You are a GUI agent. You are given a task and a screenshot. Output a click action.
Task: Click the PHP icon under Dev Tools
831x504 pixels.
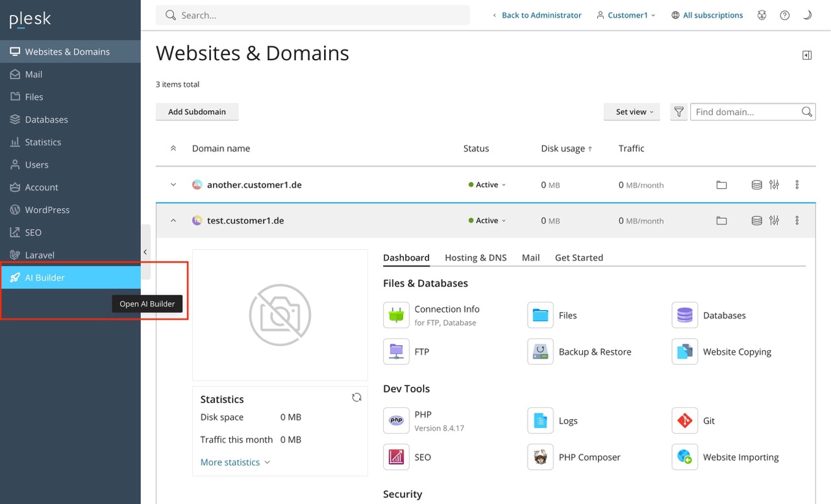[396, 420]
